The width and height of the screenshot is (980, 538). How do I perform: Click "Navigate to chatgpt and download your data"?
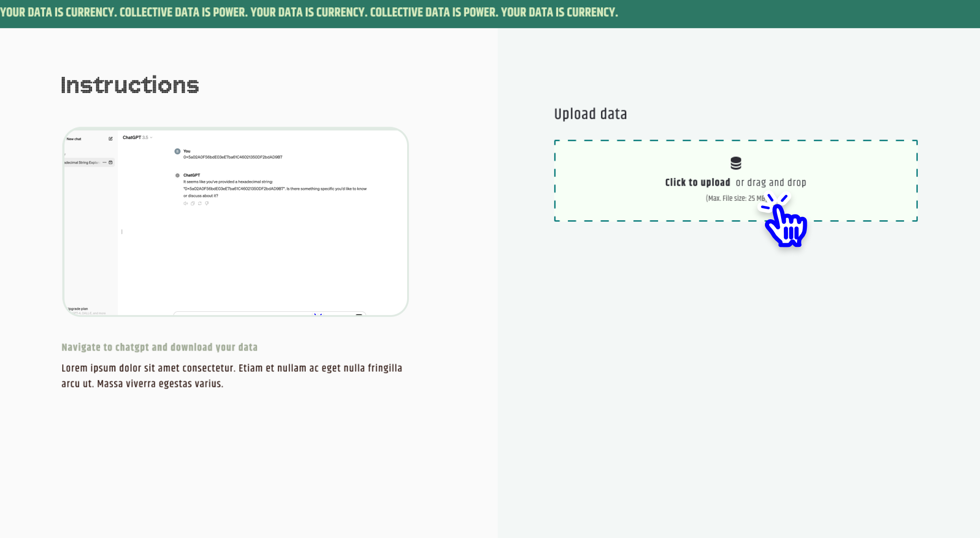point(159,347)
